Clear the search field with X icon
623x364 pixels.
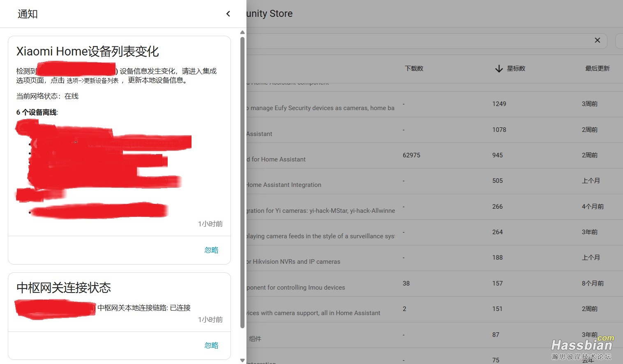point(597,40)
